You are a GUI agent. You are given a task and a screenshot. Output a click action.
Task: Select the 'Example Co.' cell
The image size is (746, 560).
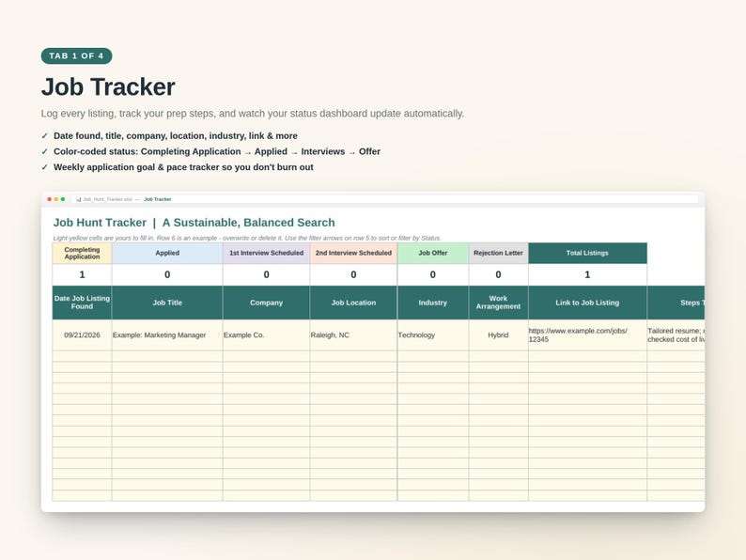pyautogui.click(x=267, y=334)
